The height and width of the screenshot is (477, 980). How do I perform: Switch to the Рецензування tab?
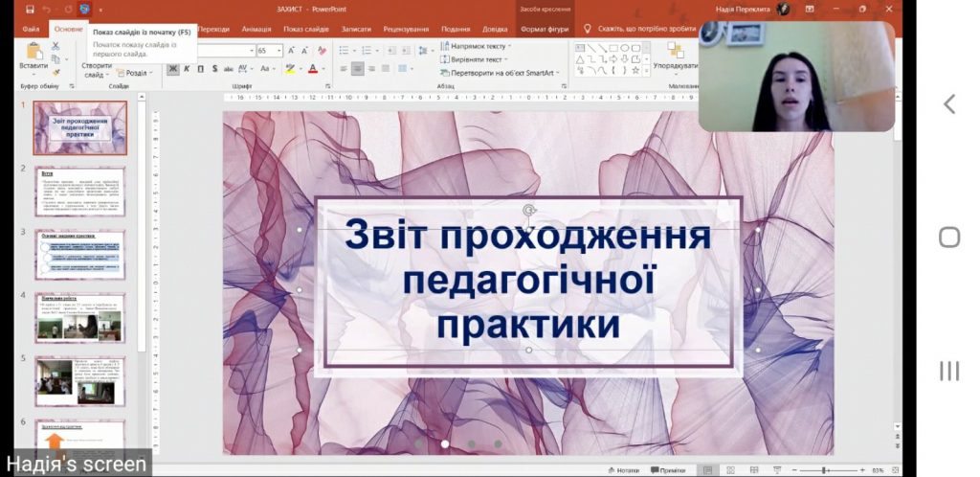[405, 29]
